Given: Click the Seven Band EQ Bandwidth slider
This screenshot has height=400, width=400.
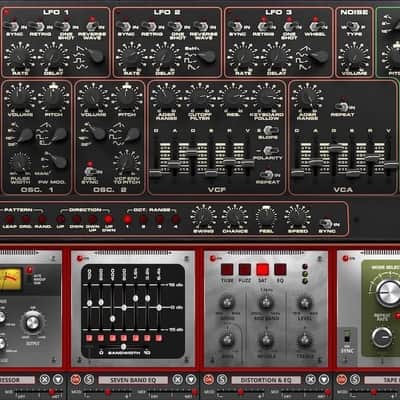Looking at the screenshot, I should tap(123, 347).
